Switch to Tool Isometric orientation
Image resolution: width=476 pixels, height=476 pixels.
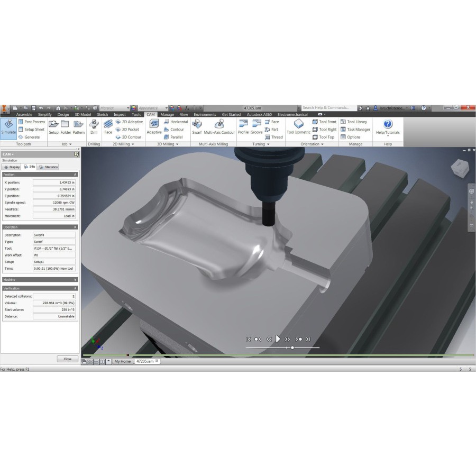(x=298, y=127)
